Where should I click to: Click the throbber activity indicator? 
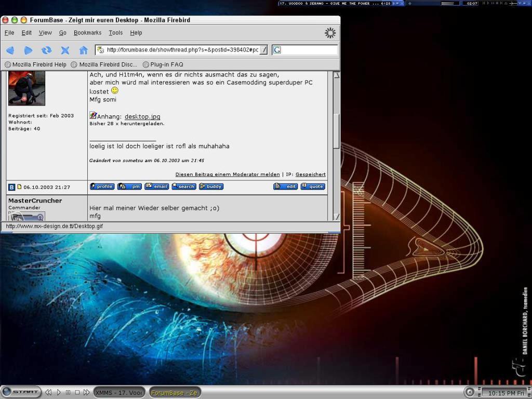coord(330,33)
